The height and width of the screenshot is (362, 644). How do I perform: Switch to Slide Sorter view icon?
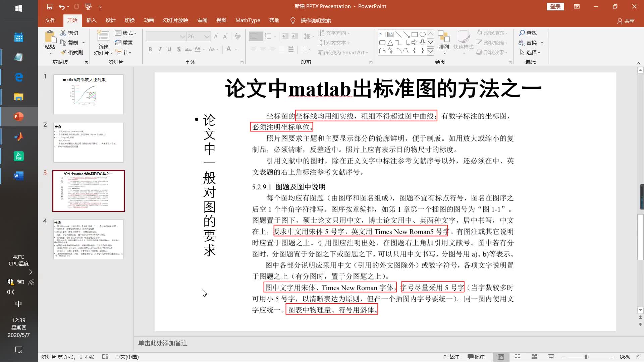point(518,357)
